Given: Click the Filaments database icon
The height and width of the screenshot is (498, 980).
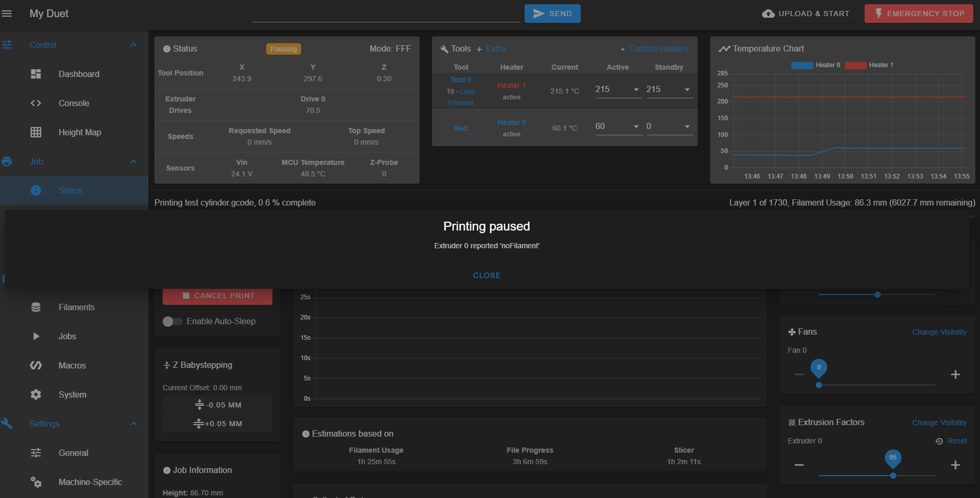Looking at the screenshot, I should click(x=36, y=307).
